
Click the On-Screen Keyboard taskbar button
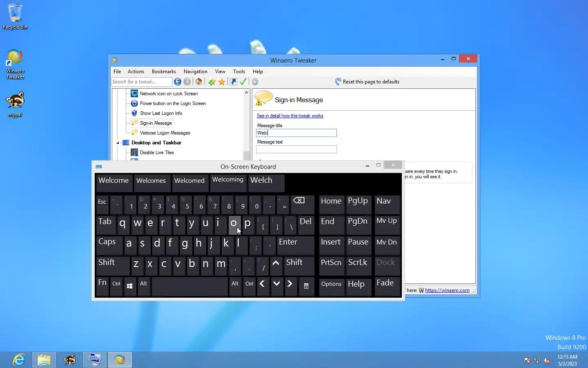pos(95,360)
